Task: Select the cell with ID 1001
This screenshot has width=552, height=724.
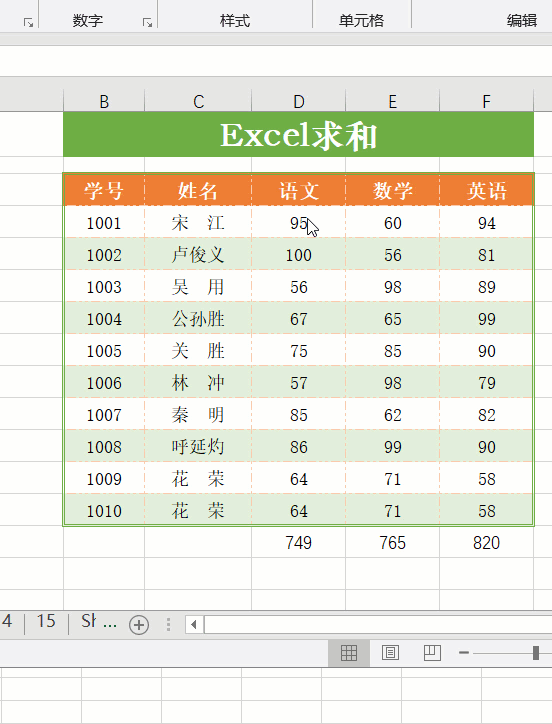Action: (x=104, y=223)
